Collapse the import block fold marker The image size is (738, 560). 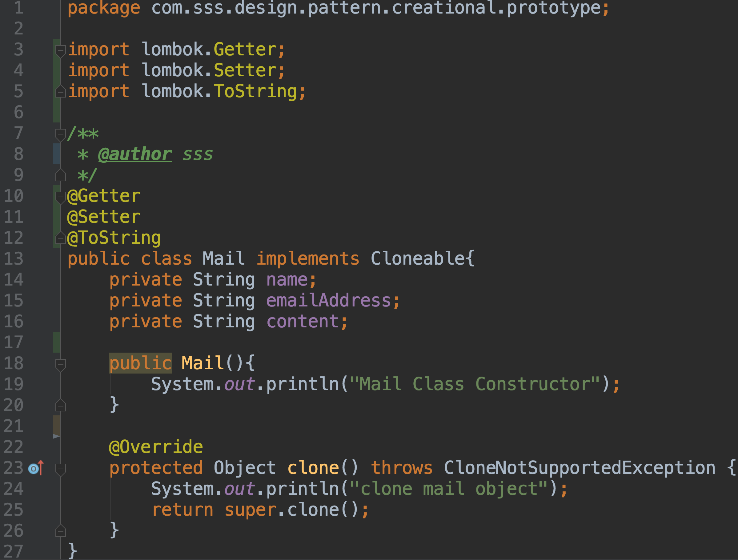coord(60,51)
